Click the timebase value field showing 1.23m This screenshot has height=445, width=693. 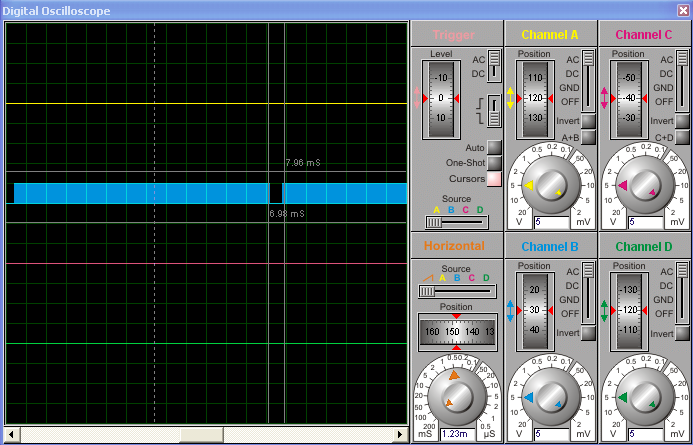pyautogui.click(x=455, y=434)
